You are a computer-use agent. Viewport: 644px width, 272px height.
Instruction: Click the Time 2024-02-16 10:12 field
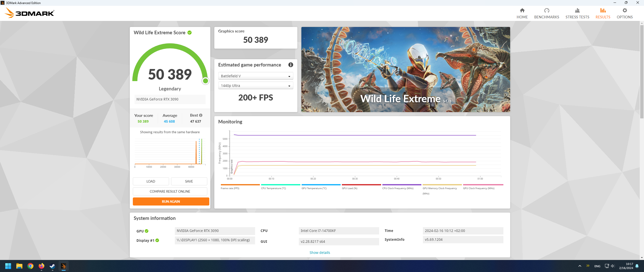tap(463, 231)
